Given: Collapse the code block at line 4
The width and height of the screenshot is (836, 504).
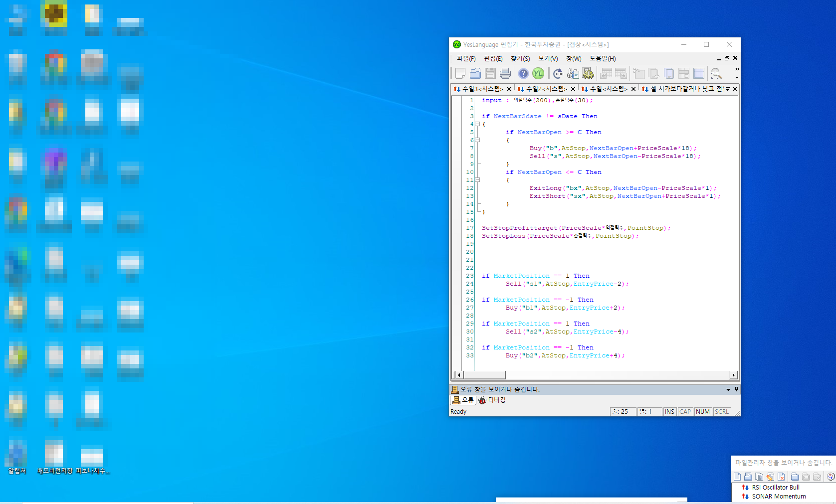Looking at the screenshot, I should 477,124.
